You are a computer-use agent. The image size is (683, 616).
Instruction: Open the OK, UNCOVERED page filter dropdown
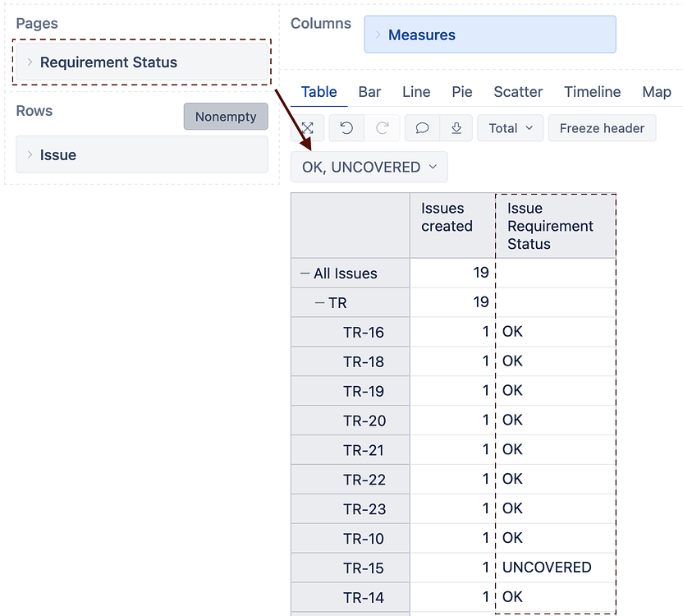[369, 167]
